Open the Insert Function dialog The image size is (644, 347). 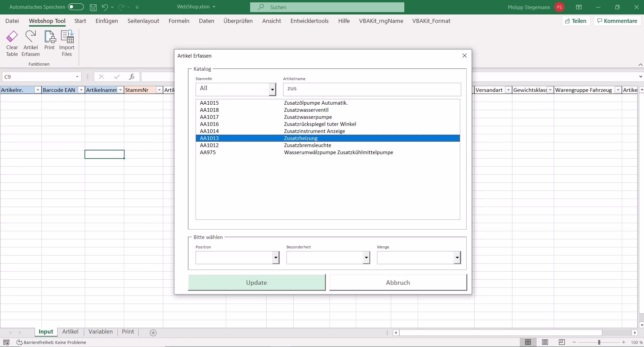point(132,76)
